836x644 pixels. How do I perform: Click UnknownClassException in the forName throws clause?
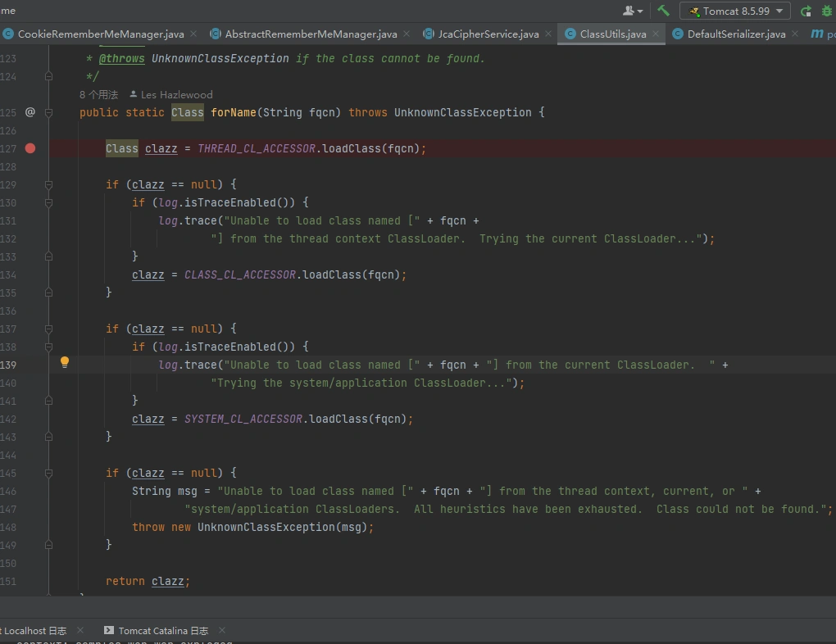pyautogui.click(x=462, y=112)
